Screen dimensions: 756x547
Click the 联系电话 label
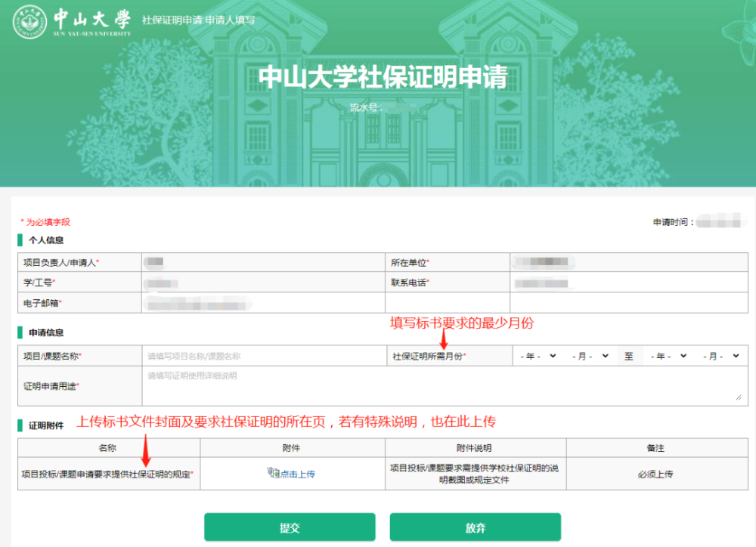(x=410, y=283)
